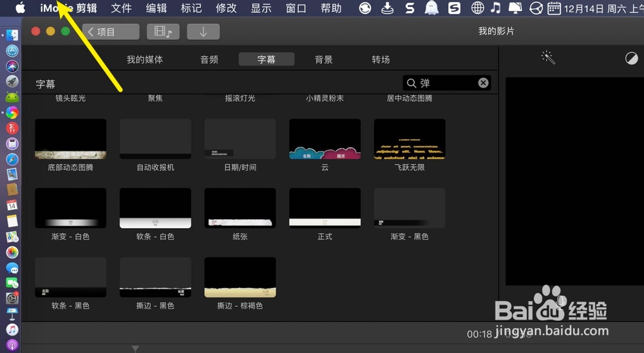Screen dimensions: 644x353
Task: Click the AirPlay display menu bar icon
Action: 515,8
